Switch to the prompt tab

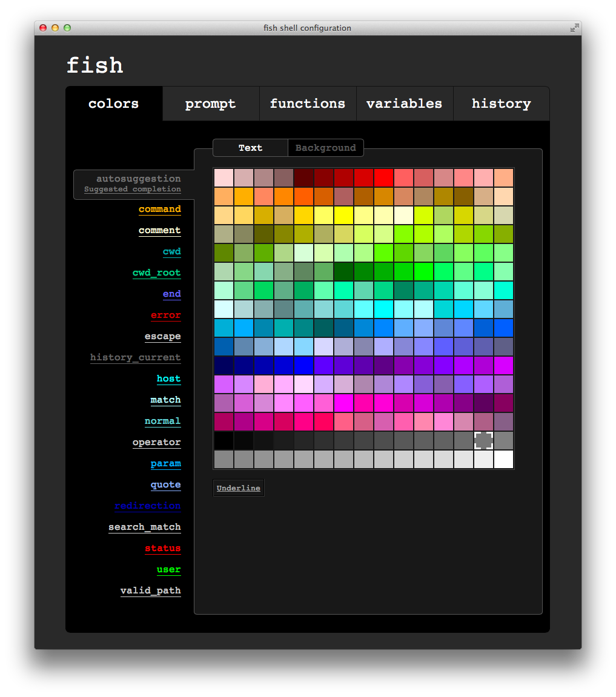coord(211,104)
